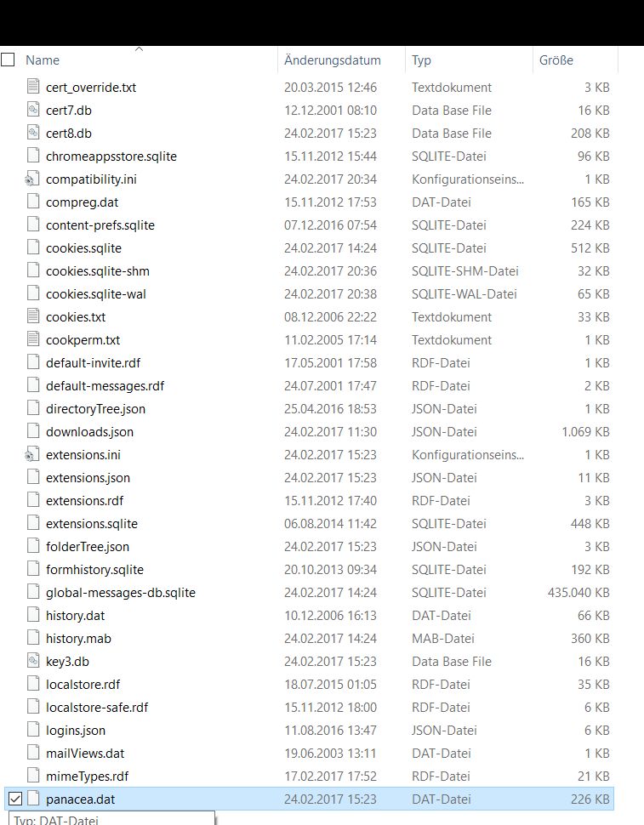Click the global-messages-db.sqlite file icon
This screenshot has height=825, width=644.
pyautogui.click(x=33, y=593)
